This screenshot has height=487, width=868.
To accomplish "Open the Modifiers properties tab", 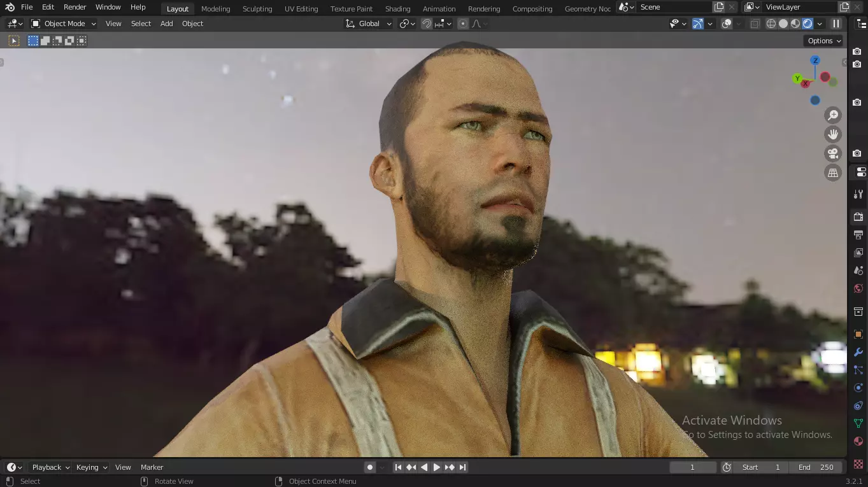I will (x=858, y=352).
